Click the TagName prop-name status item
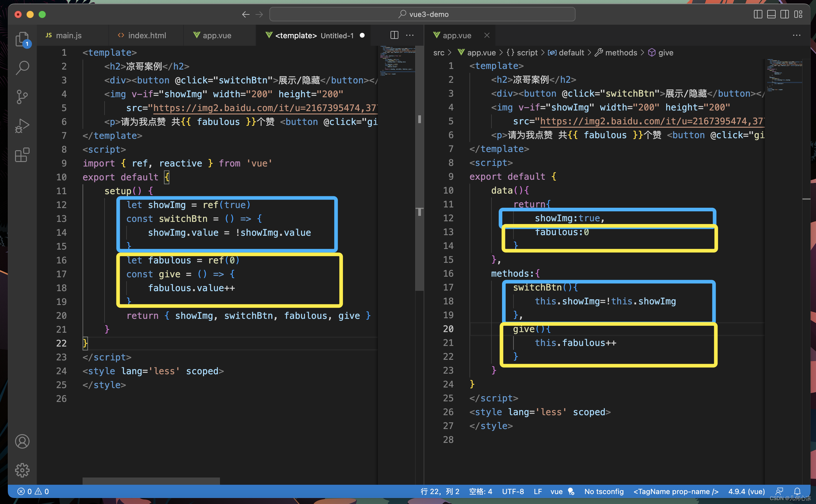The width and height of the screenshot is (816, 504). pos(676,491)
